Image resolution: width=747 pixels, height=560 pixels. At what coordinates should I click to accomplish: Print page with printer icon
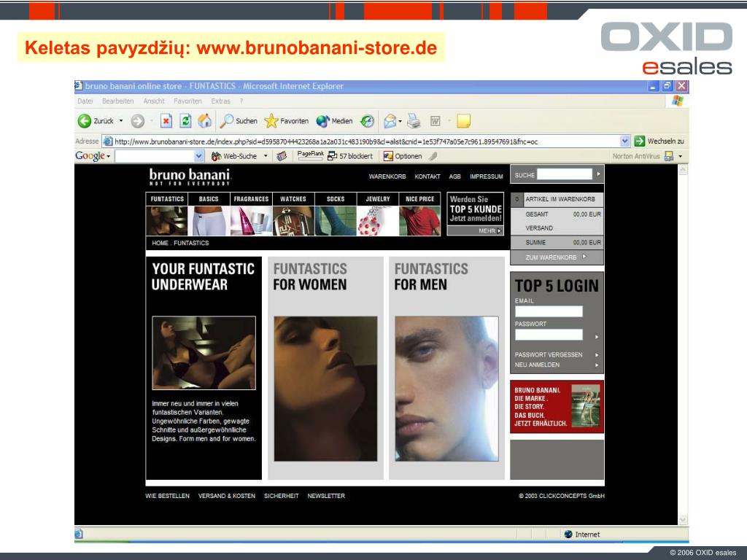(x=414, y=121)
